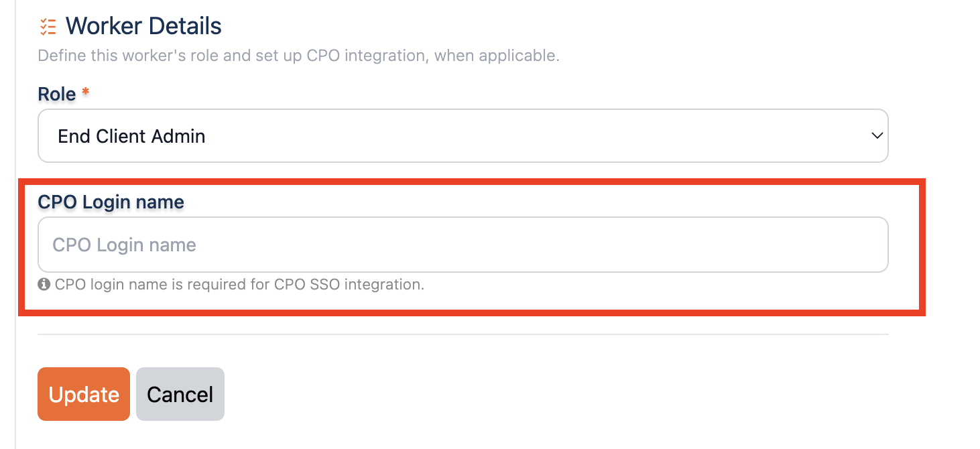Expand the Role dropdown chevron arrow

click(876, 136)
